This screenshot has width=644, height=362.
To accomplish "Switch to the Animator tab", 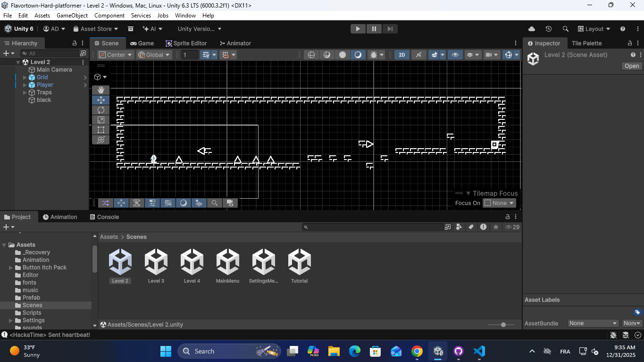I will click(235, 43).
